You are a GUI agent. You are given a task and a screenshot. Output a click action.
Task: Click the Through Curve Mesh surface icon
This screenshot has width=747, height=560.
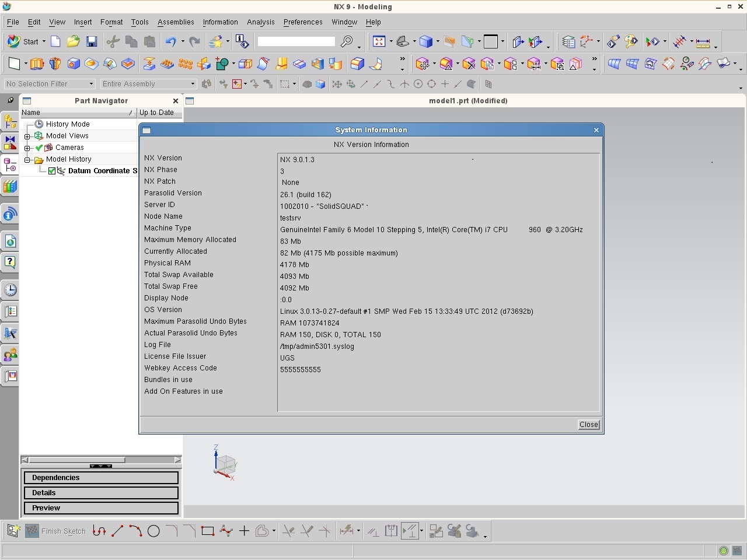(x=632, y=64)
